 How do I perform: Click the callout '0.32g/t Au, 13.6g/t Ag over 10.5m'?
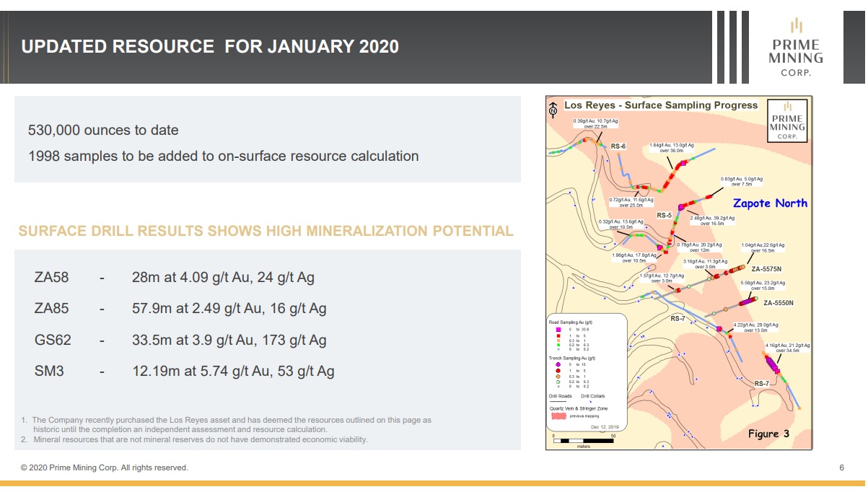pos(621,224)
